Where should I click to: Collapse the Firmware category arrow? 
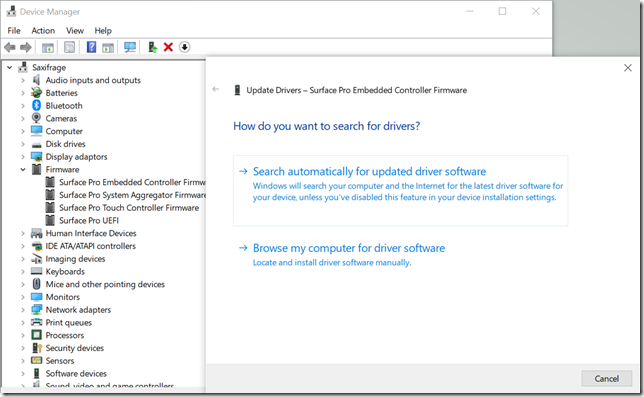coord(23,169)
